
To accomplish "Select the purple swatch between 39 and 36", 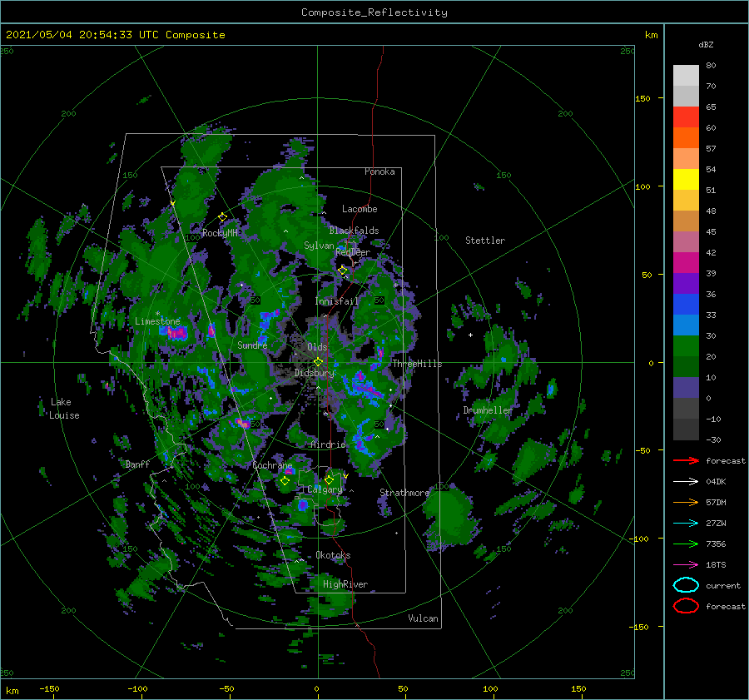I will 686,284.
